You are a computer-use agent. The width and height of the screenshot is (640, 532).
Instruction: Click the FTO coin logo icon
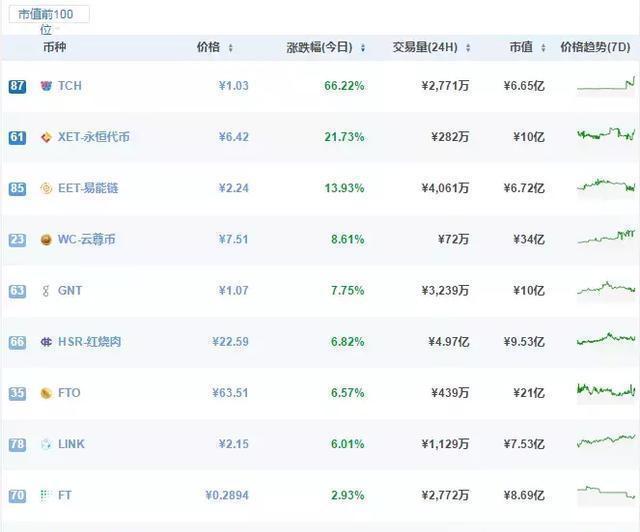click(46, 393)
